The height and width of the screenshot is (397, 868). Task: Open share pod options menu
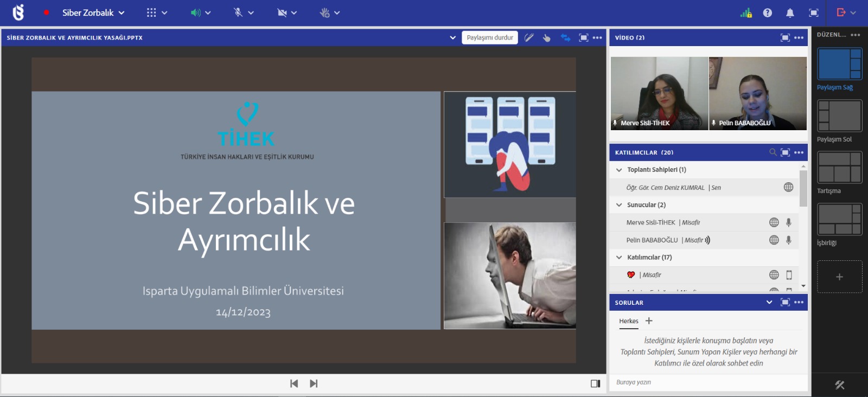[x=597, y=37]
